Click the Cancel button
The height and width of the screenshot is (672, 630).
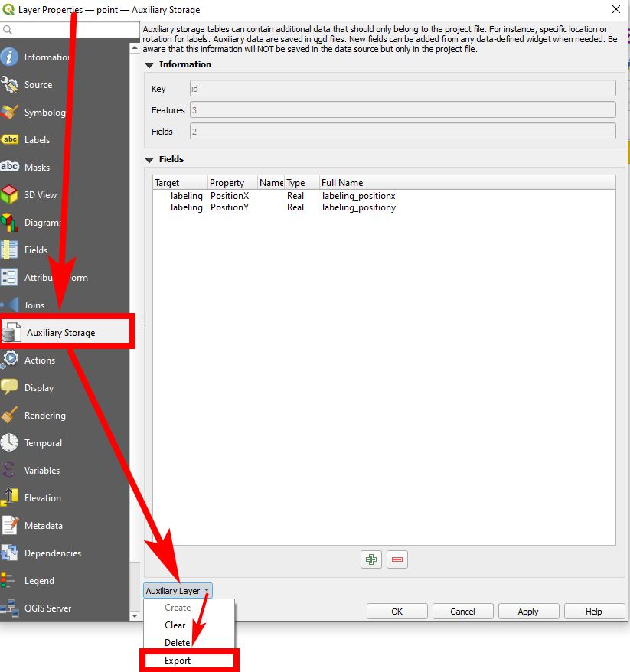point(462,612)
